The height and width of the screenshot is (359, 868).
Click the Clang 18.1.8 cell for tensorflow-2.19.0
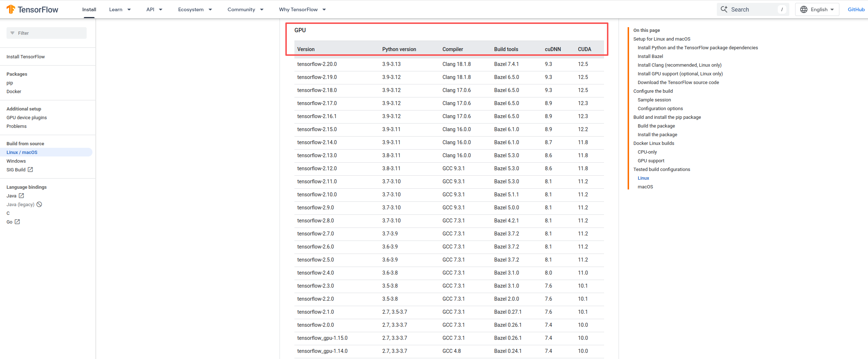[456, 77]
